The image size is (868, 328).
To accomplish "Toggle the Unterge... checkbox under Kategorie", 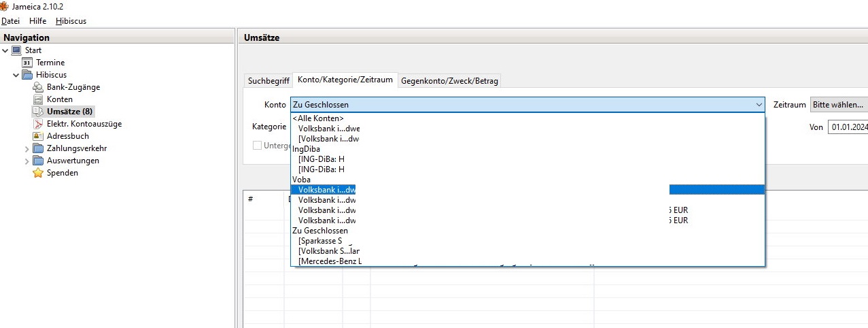I will [x=258, y=145].
